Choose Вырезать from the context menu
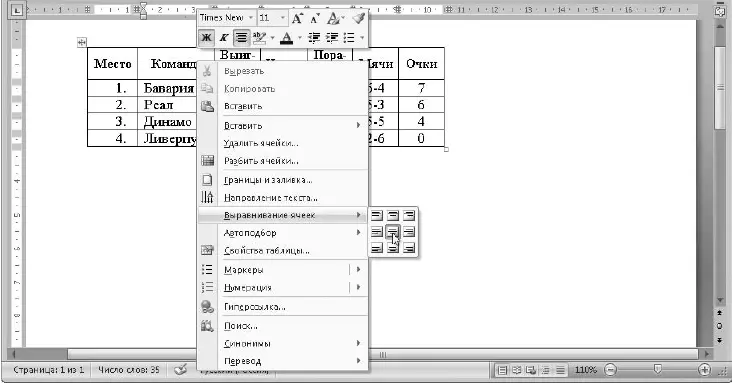 point(282,71)
